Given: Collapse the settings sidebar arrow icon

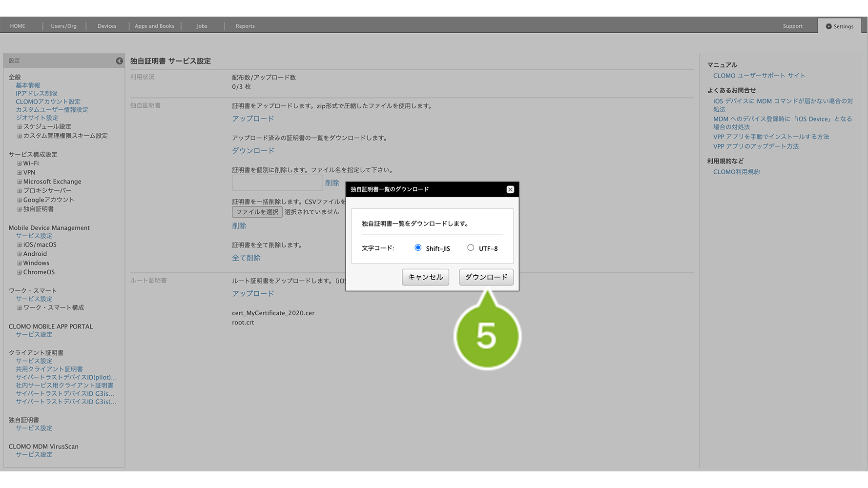Looking at the screenshot, I should [x=119, y=61].
